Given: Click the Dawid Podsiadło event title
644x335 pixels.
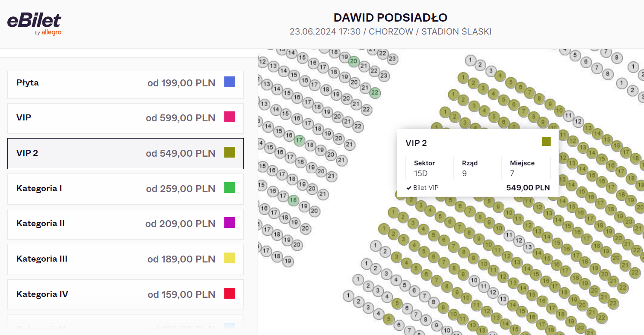Looking at the screenshot, I should click(x=390, y=18).
